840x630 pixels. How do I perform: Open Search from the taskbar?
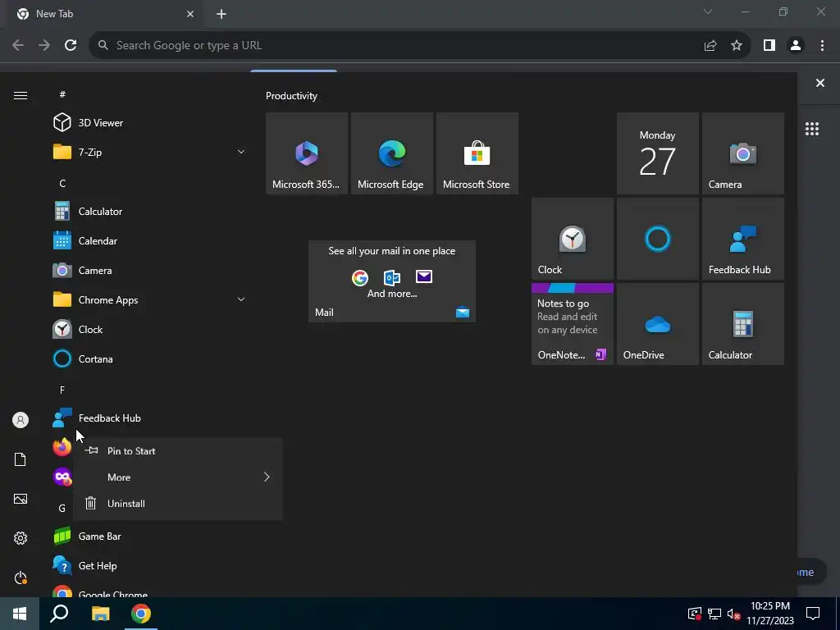click(59, 614)
